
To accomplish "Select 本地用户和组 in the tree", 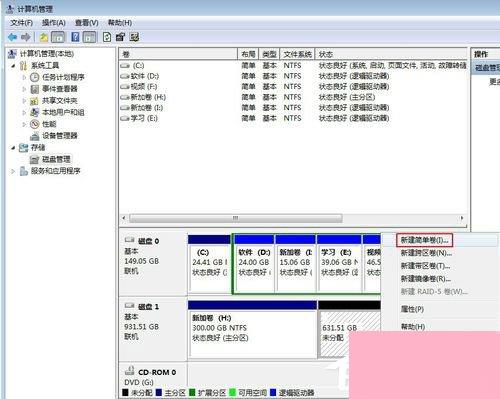I will pyautogui.click(x=63, y=112).
